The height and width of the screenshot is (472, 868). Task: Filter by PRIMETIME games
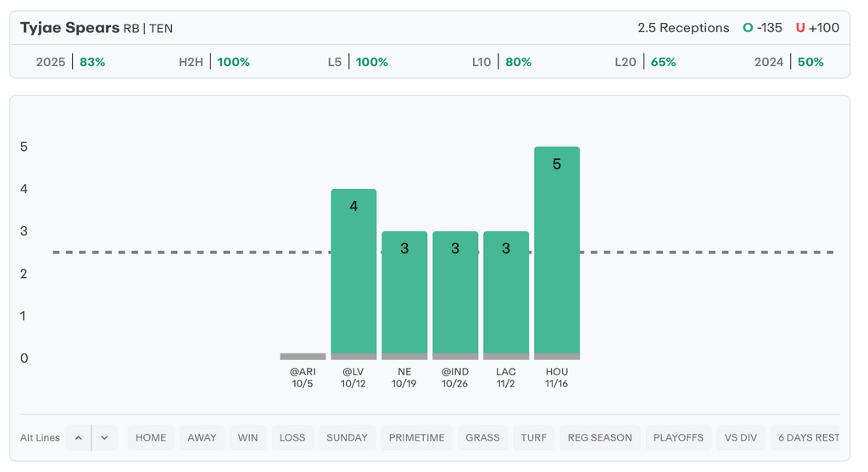click(x=416, y=437)
